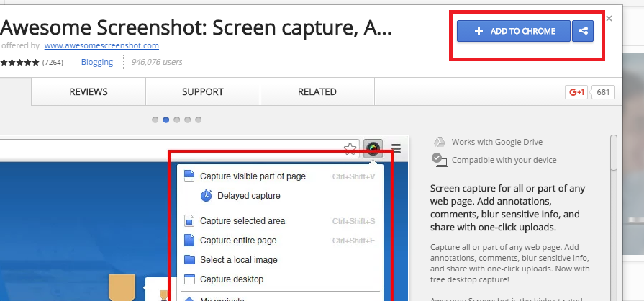Click the Compatible with your device icon
Viewport: 644px width, 301px height.
click(440, 160)
